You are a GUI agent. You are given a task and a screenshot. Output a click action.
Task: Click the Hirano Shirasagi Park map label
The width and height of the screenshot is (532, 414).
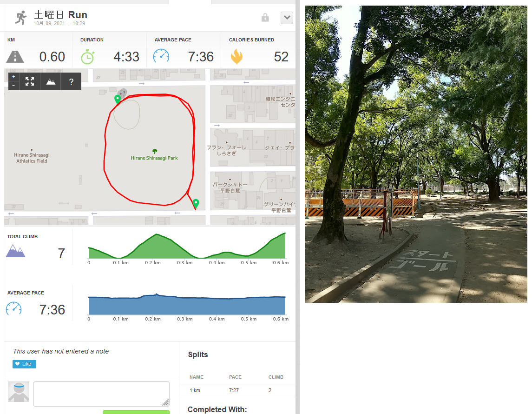(x=154, y=158)
